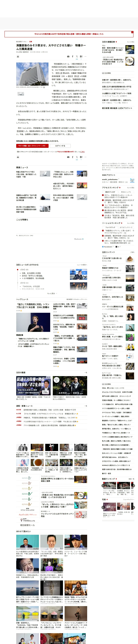Screen dimensions: 138x644
Task: Open more options dots under the headline
Action: point(85,56)
